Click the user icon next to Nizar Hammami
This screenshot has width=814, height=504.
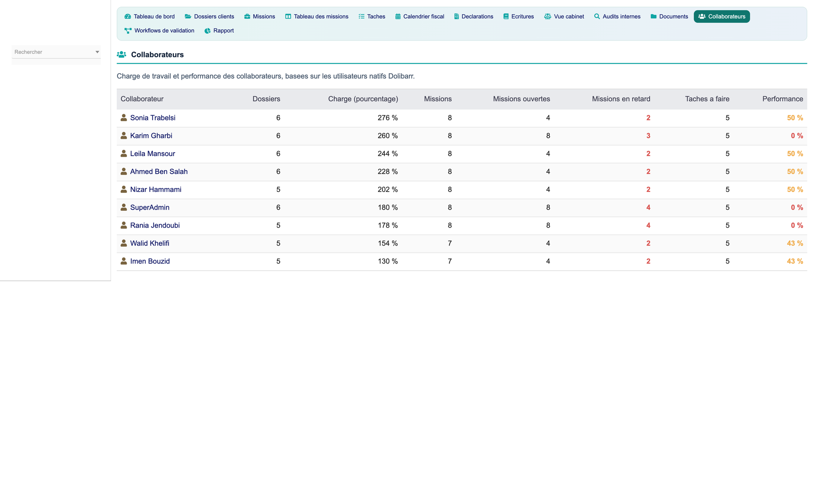(124, 189)
